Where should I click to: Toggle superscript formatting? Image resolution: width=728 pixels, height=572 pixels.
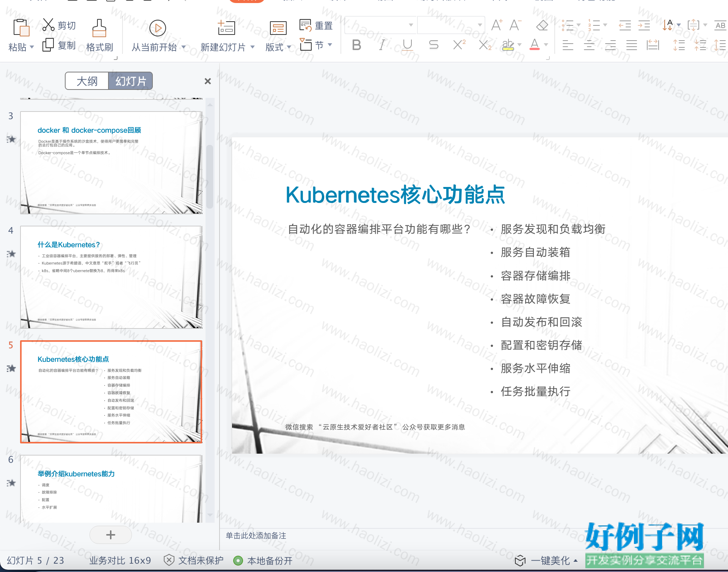pyautogui.click(x=459, y=45)
